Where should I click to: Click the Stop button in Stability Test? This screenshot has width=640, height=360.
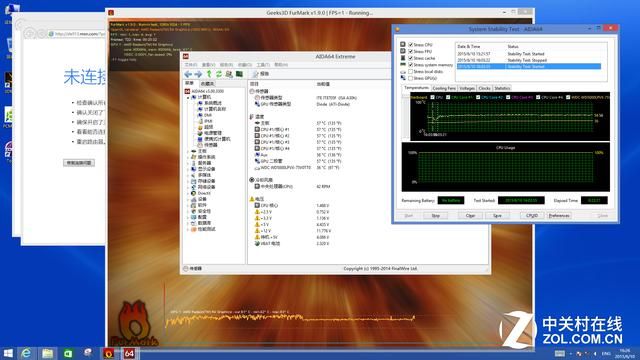(436, 216)
